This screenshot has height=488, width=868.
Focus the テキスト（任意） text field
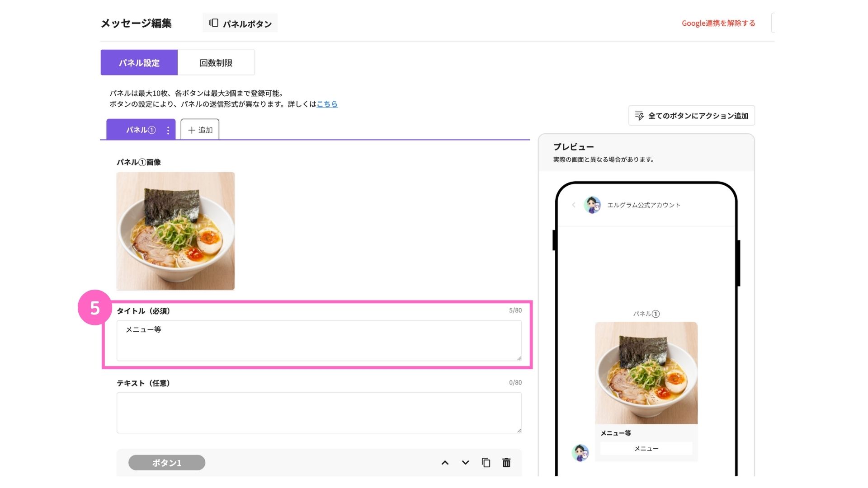pyautogui.click(x=319, y=413)
